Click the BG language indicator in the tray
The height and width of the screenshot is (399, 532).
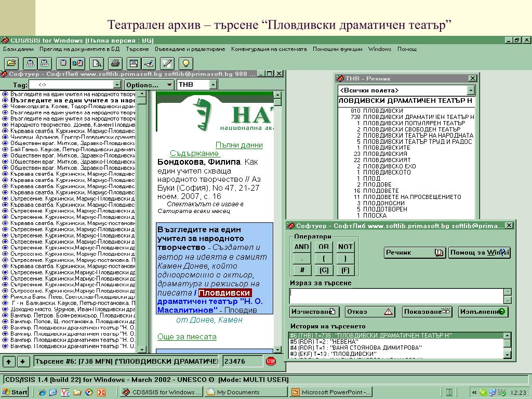pyautogui.click(x=449, y=393)
